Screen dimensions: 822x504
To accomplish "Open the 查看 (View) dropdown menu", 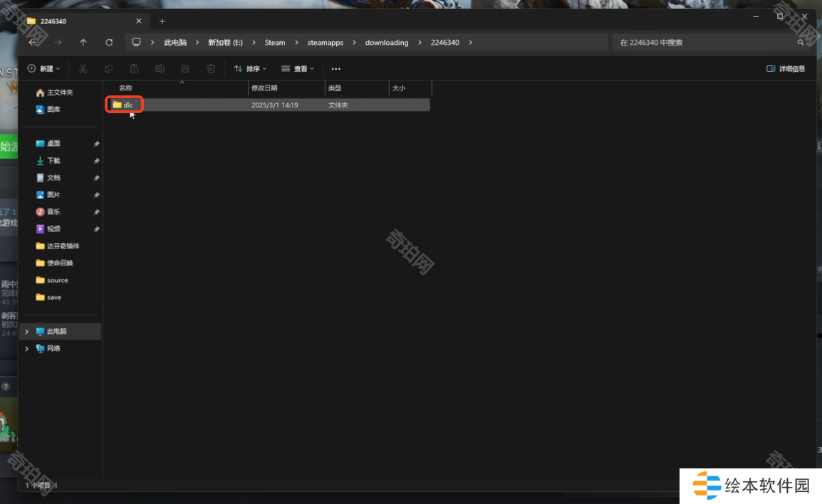I will [298, 69].
